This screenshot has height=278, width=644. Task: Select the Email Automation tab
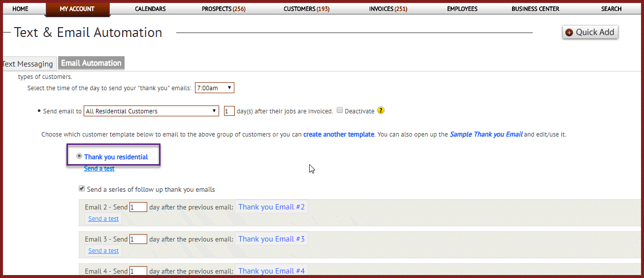coord(91,63)
